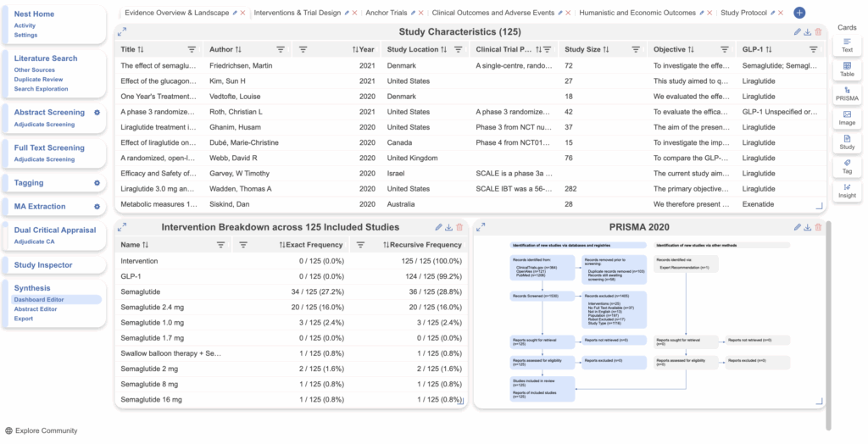This screenshot has width=868, height=444.
Task: Open Abstract Screening settings gear
Action: 97,112
